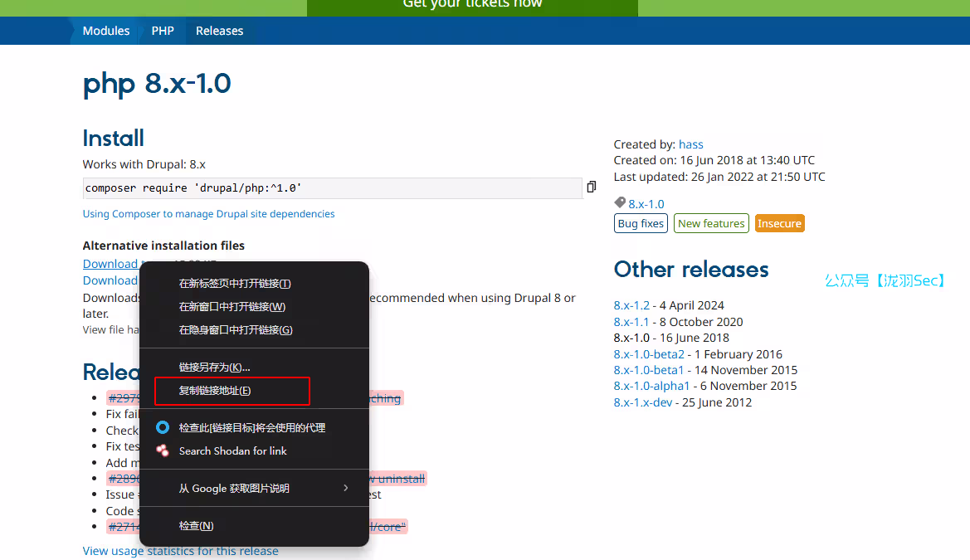970x560 pixels.
Task: Open DevTools using 检查(N) menu item
Action: [196, 526]
